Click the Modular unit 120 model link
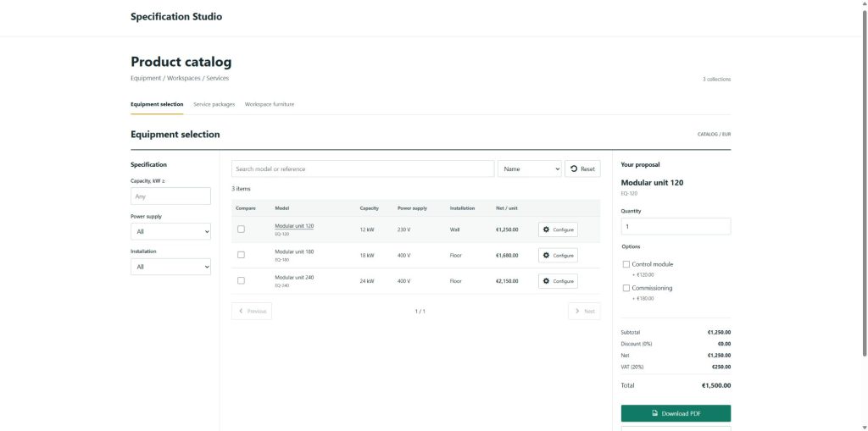This screenshot has width=868, height=431. coord(294,226)
